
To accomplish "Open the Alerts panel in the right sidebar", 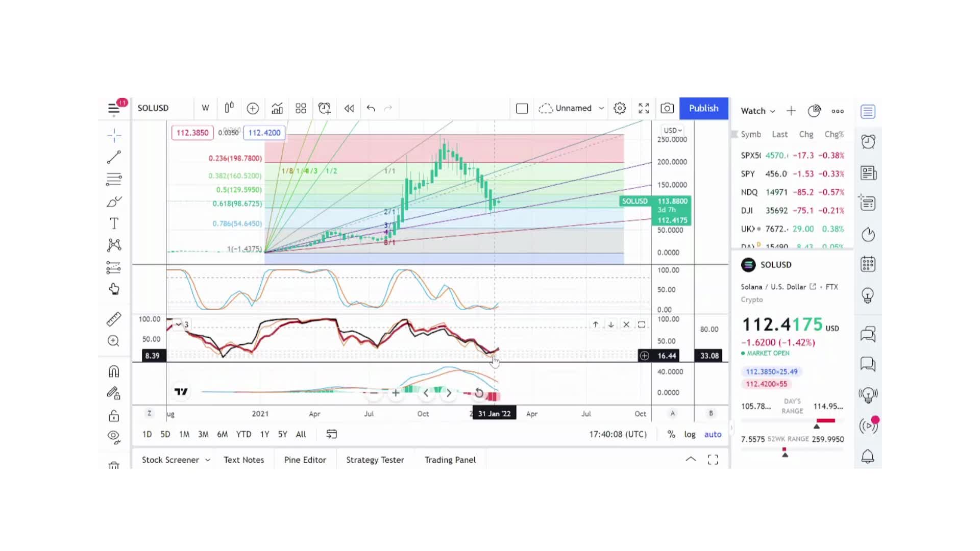I will 868,141.
